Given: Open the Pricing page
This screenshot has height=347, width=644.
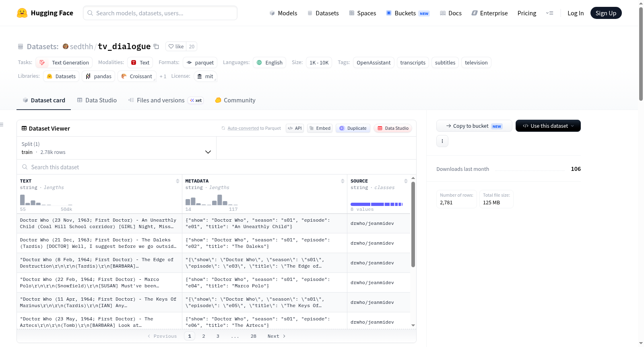Looking at the screenshot, I should click(527, 13).
